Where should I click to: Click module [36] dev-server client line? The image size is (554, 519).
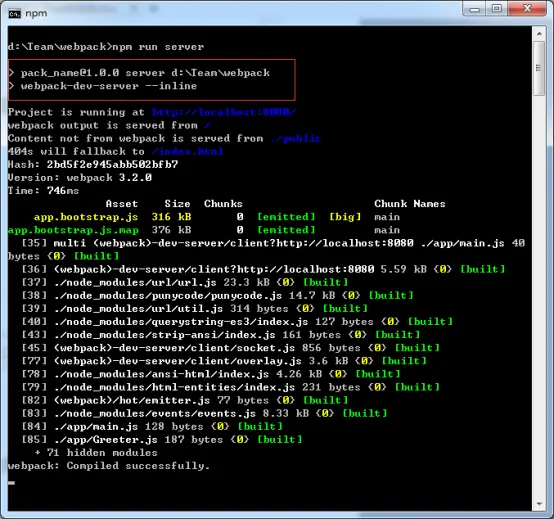[263, 269]
